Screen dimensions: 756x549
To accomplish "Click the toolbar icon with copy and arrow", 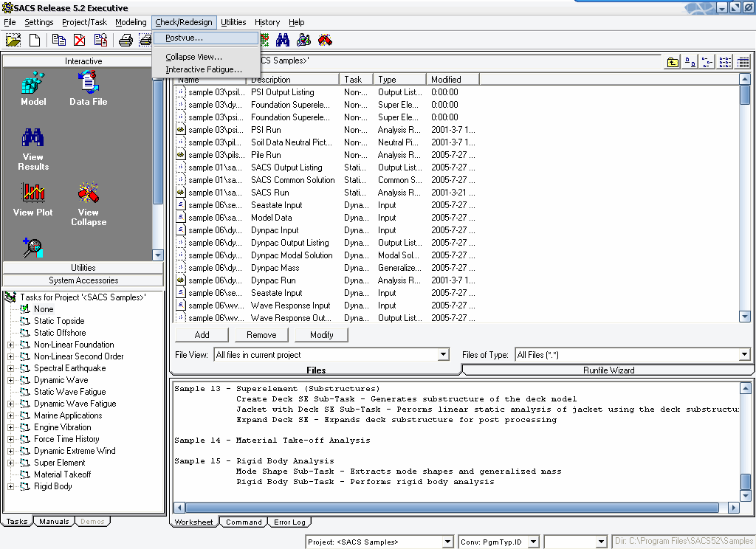I will 100,40.
